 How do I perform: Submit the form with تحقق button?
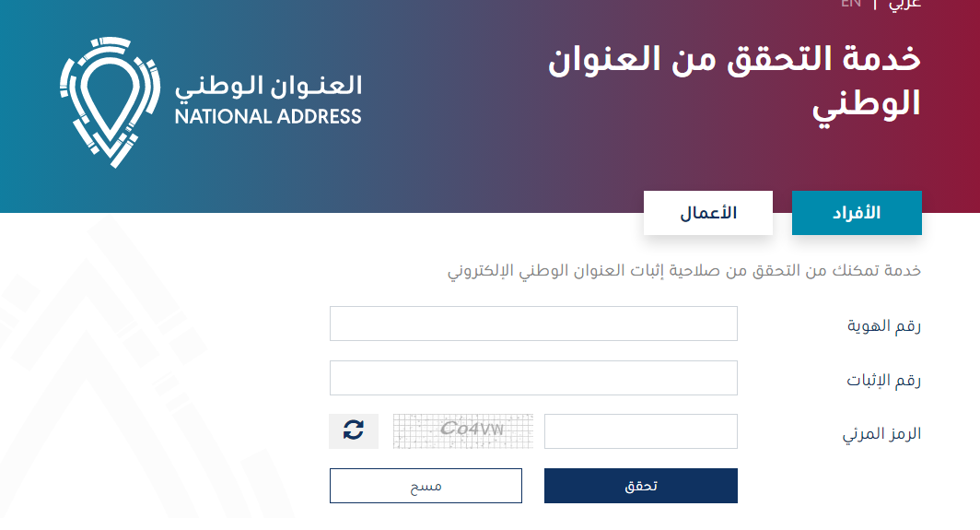point(641,486)
